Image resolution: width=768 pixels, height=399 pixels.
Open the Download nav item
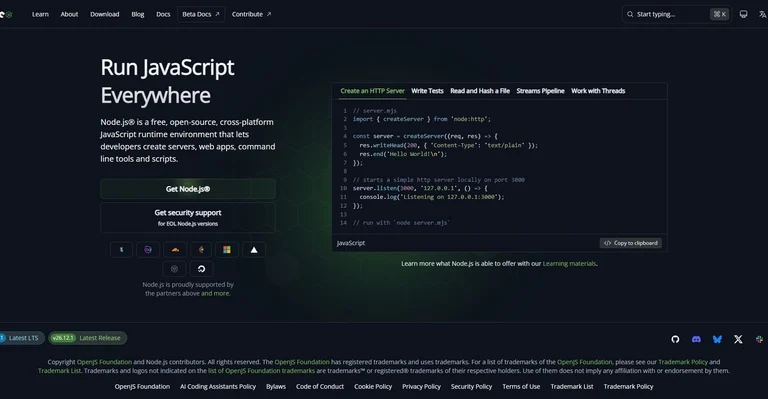coord(105,14)
